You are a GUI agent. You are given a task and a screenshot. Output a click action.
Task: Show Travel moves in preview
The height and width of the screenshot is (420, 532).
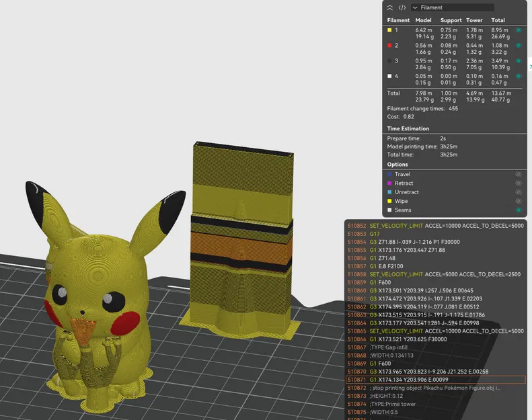pos(519,174)
